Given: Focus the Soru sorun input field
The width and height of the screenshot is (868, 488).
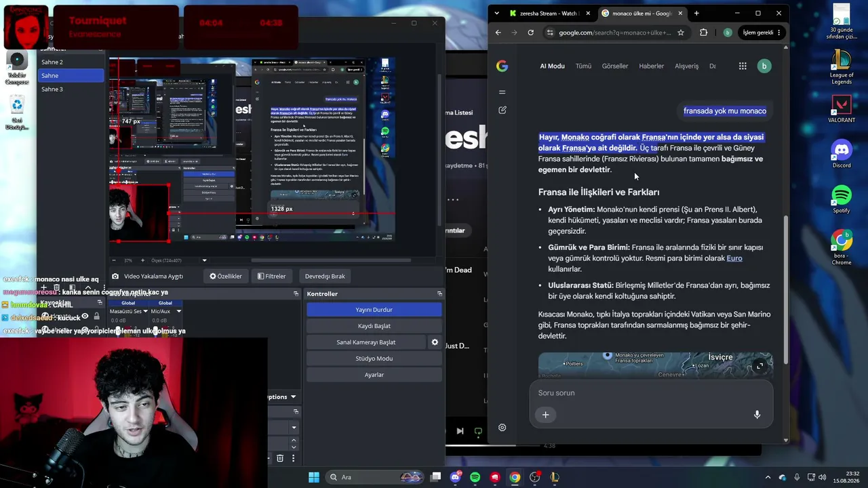Looking at the screenshot, I should [x=651, y=393].
